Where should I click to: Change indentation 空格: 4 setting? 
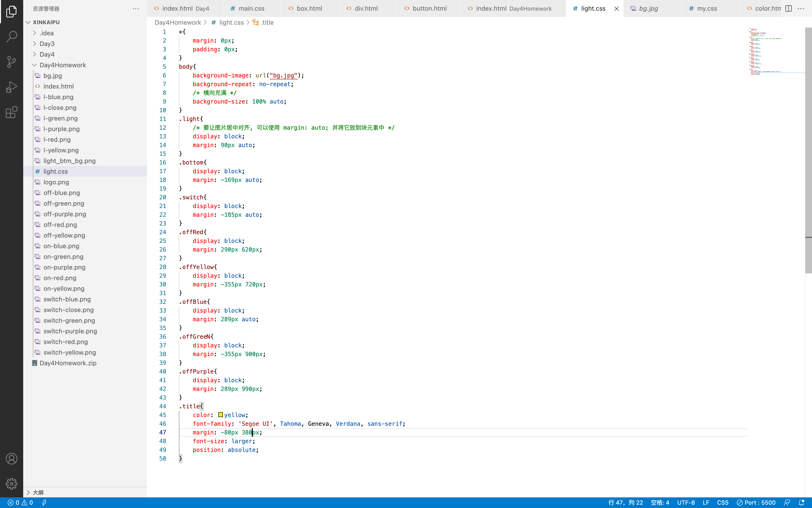click(x=660, y=503)
